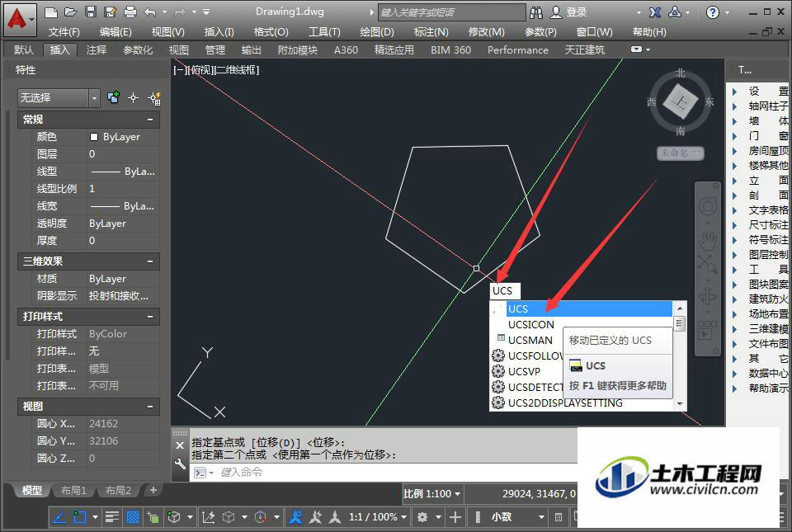Click the Save floppy disk icon
792x532 pixels.
click(91, 12)
